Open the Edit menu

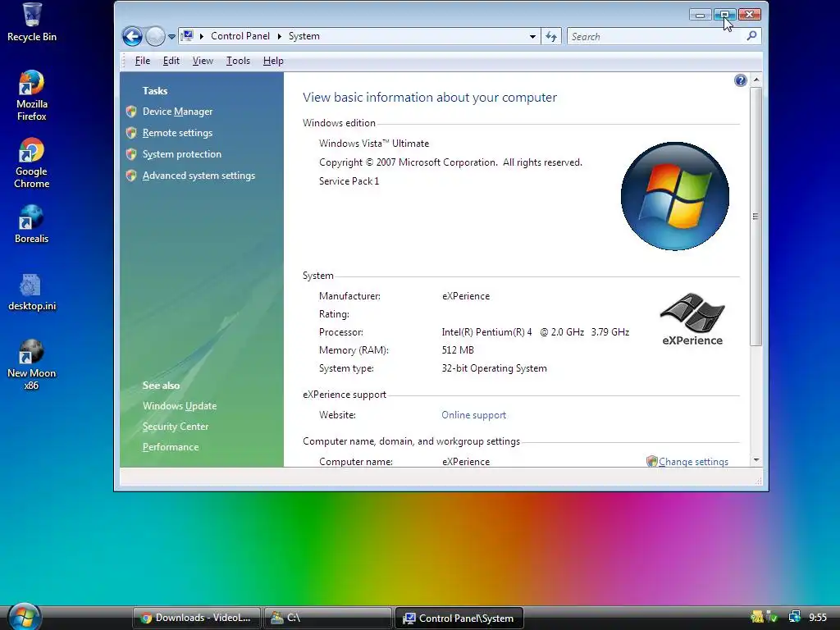[171, 61]
